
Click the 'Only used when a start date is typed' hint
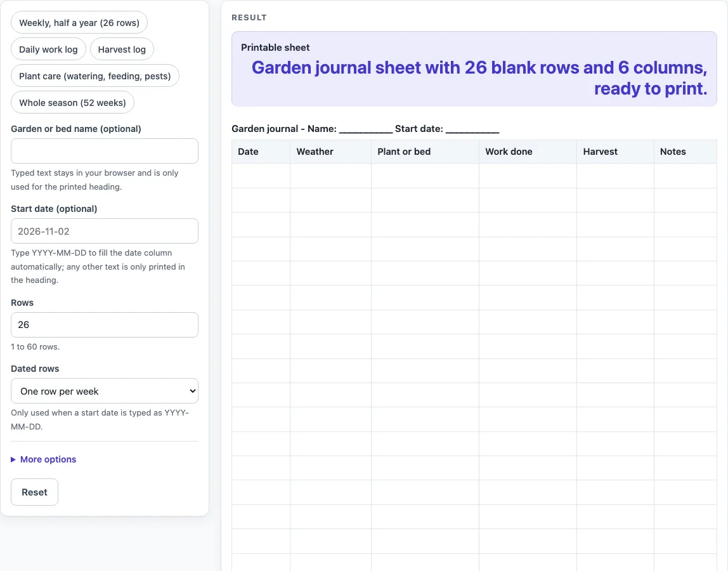(100, 419)
